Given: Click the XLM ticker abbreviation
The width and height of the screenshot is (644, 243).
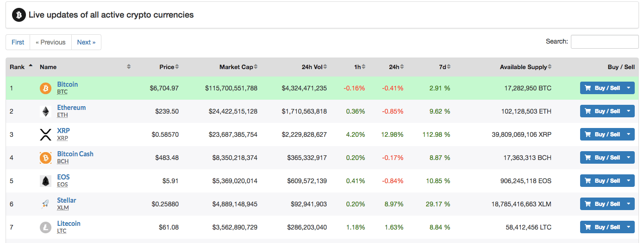Looking at the screenshot, I should point(63,208).
